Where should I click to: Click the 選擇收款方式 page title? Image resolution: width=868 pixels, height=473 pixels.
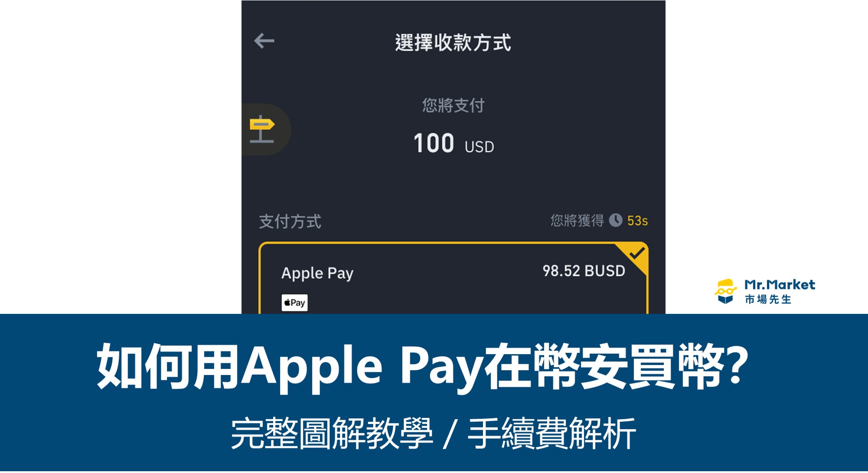pyautogui.click(x=453, y=42)
